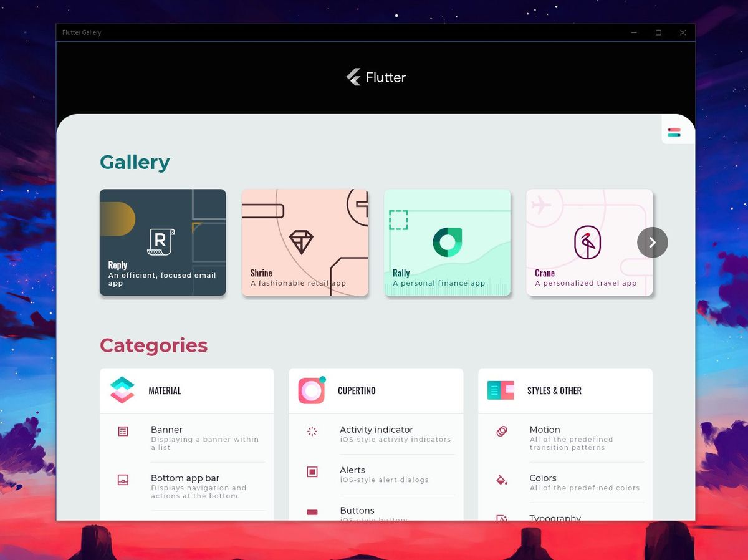Click the Styles & Other category icon
748x560 pixels.
500,390
